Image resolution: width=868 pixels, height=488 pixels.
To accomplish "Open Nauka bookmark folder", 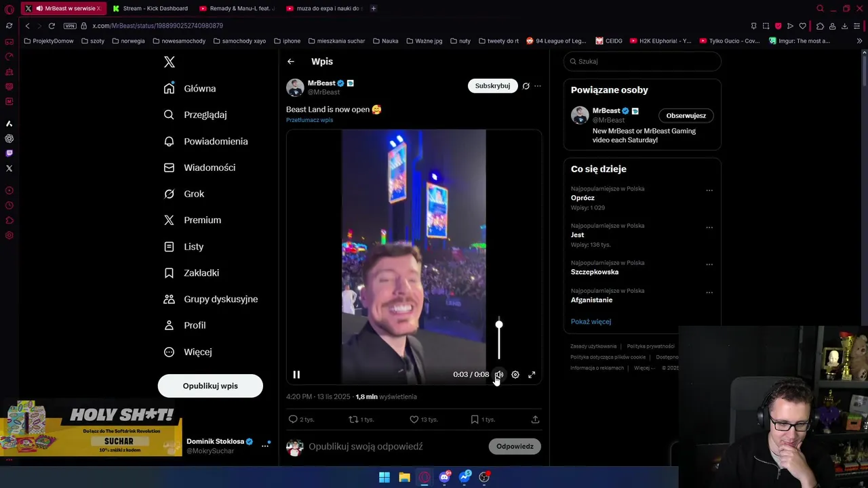I will pyautogui.click(x=385, y=41).
